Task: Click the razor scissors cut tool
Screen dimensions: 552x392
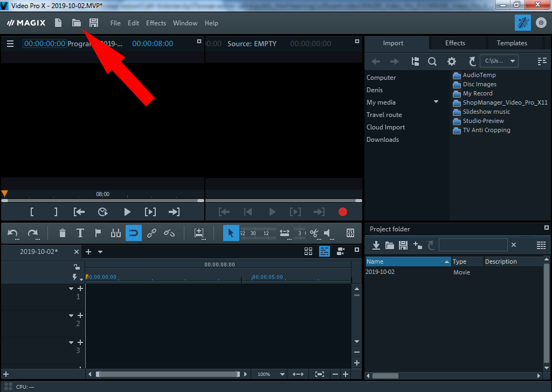Action: (314, 233)
